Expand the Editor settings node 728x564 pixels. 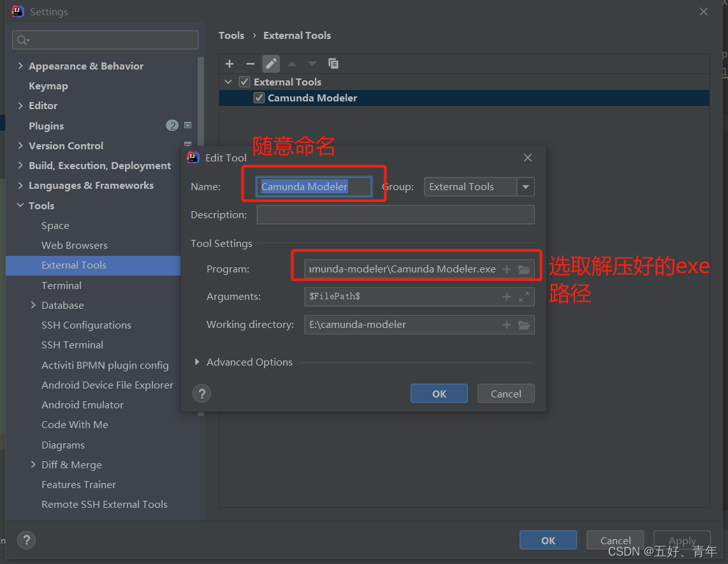tap(20, 105)
